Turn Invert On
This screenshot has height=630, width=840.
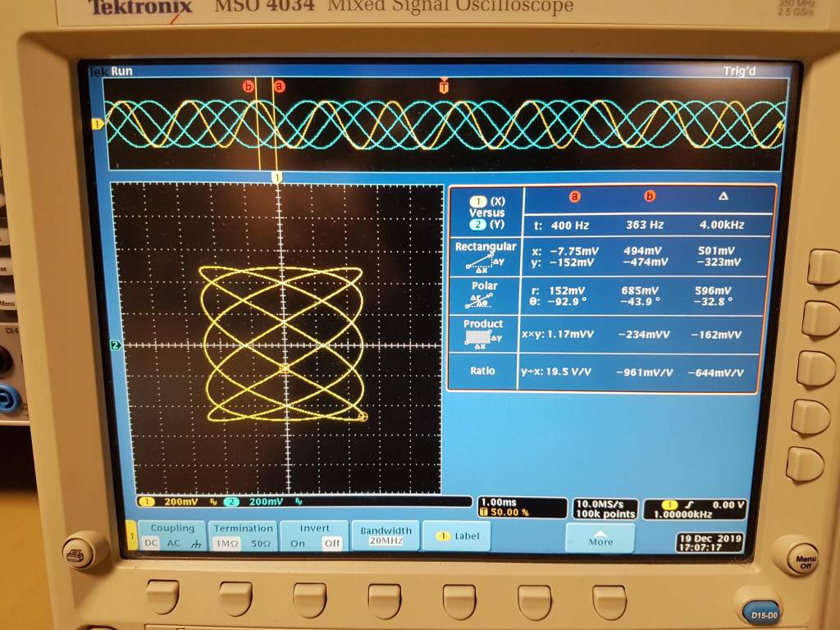pos(298,543)
